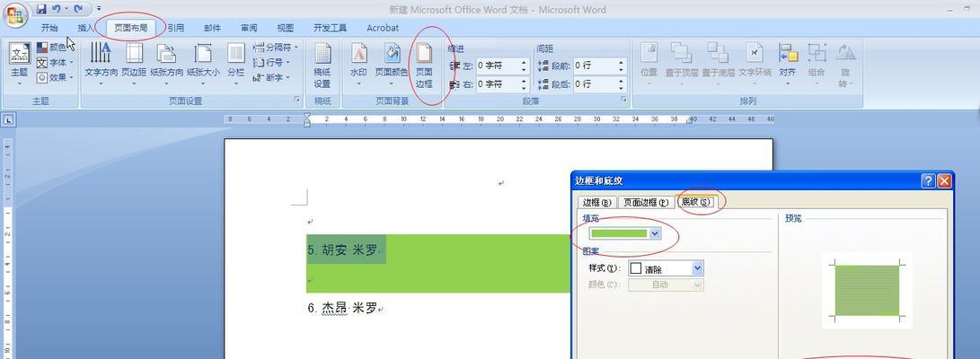
Task: Switch to the 开始 Home tab
Action: (49, 28)
